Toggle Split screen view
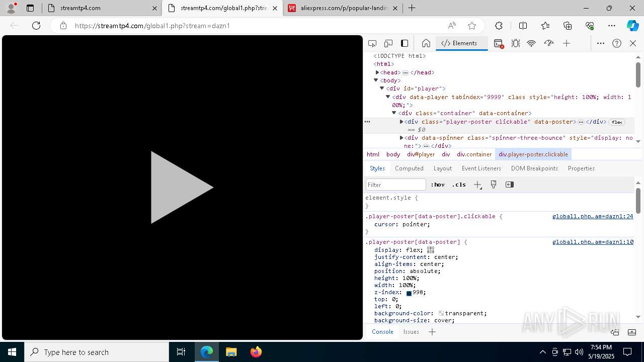Screen dimensions: 644x362 tap(523, 26)
